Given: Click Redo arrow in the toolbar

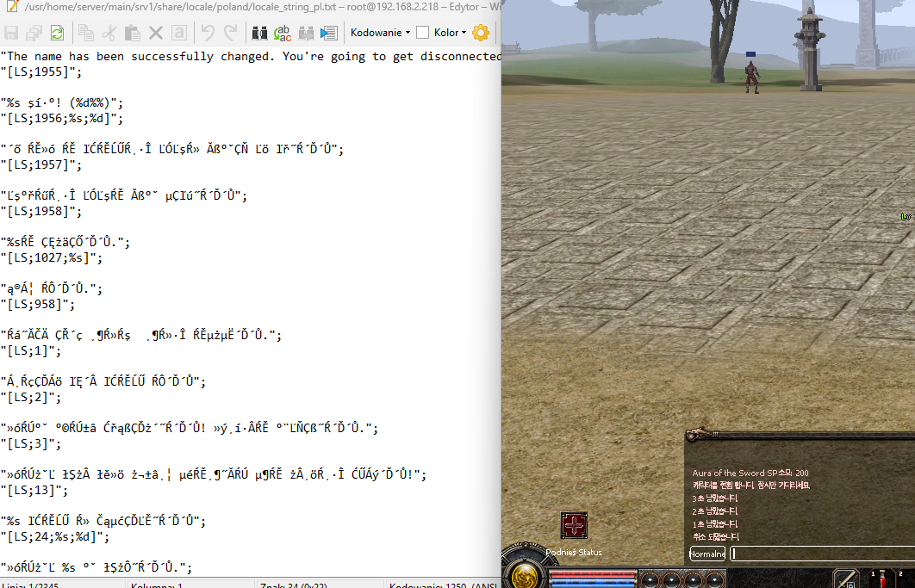Looking at the screenshot, I should click(230, 32).
